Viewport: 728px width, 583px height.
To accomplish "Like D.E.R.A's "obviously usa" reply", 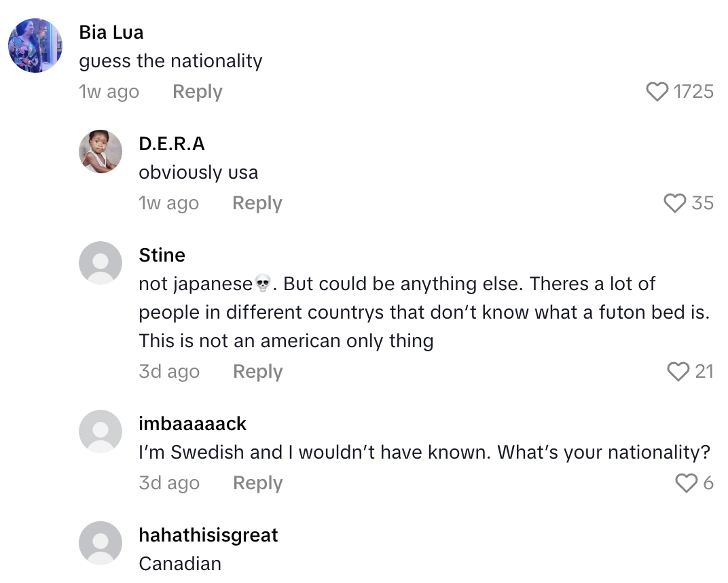I will point(674,203).
